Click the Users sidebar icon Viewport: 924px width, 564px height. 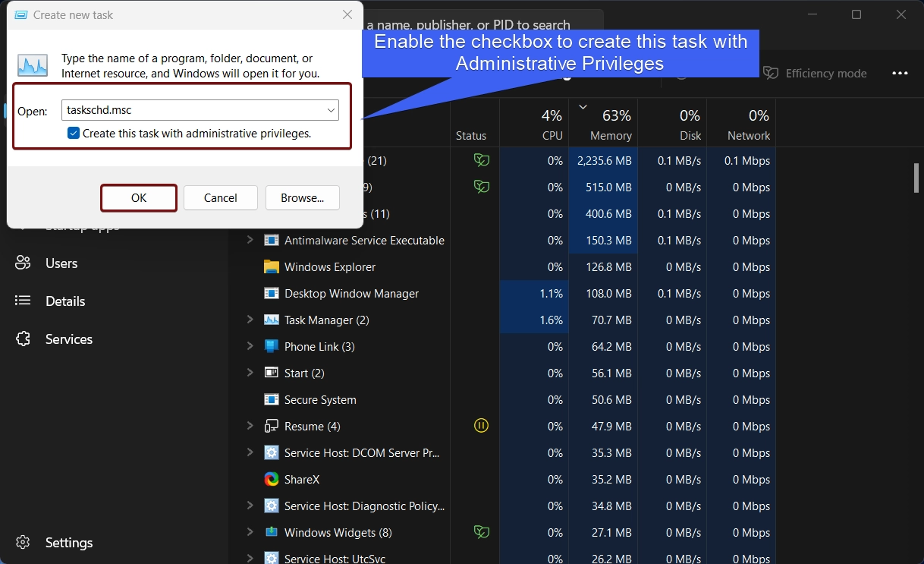[x=23, y=263]
